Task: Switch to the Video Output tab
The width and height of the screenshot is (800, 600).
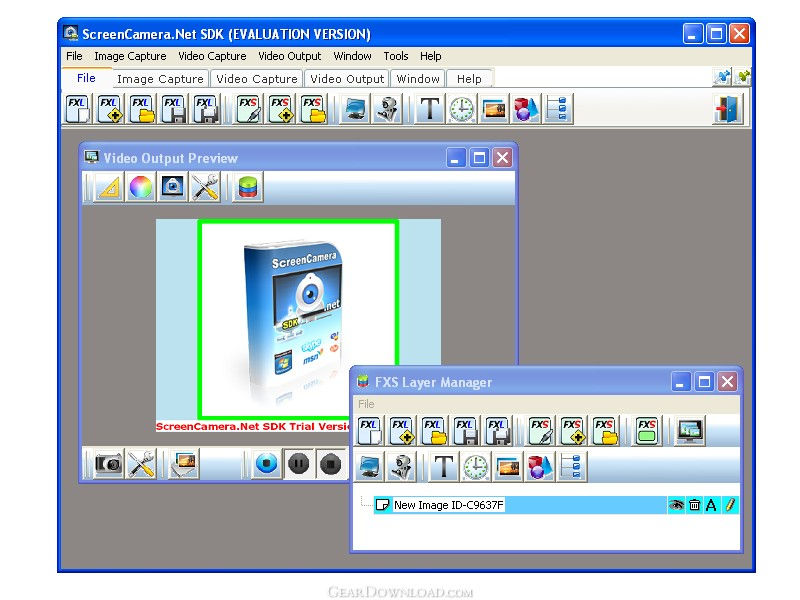Action: click(347, 79)
